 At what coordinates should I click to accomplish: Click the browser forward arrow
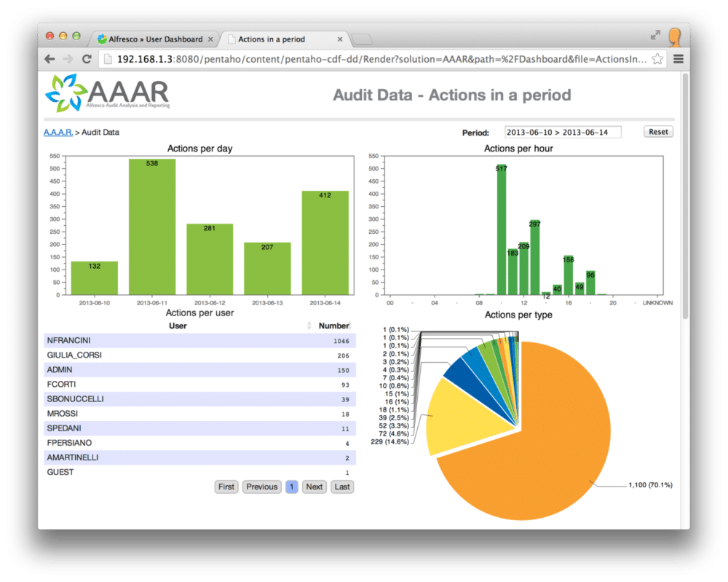pyautogui.click(x=68, y=59)
